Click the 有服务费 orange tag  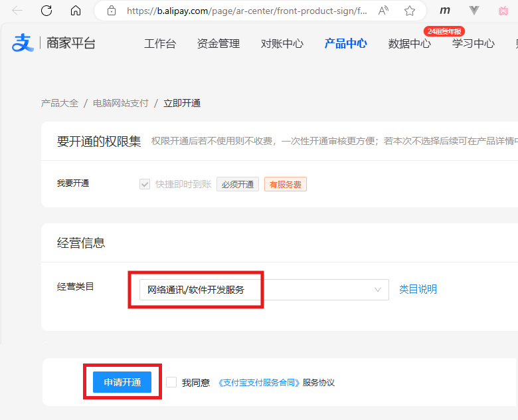tap(286, 184)
